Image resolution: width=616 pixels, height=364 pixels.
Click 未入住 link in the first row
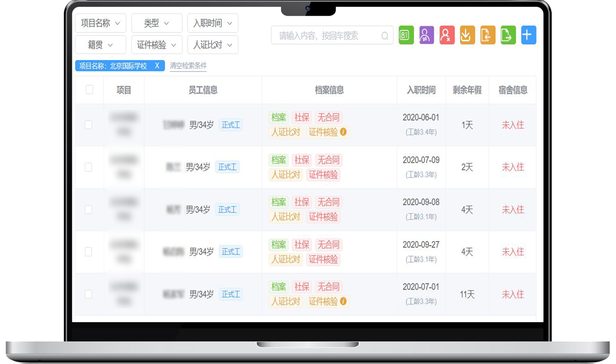coord(513,125)
